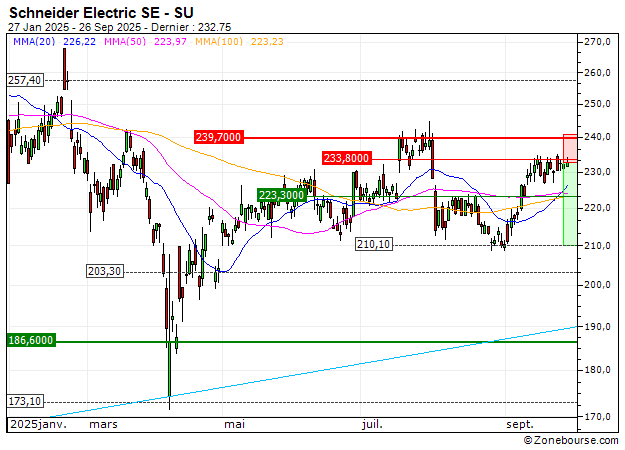
Task: Click the red 239,7000 resistance label
Action: coord(218,137)
